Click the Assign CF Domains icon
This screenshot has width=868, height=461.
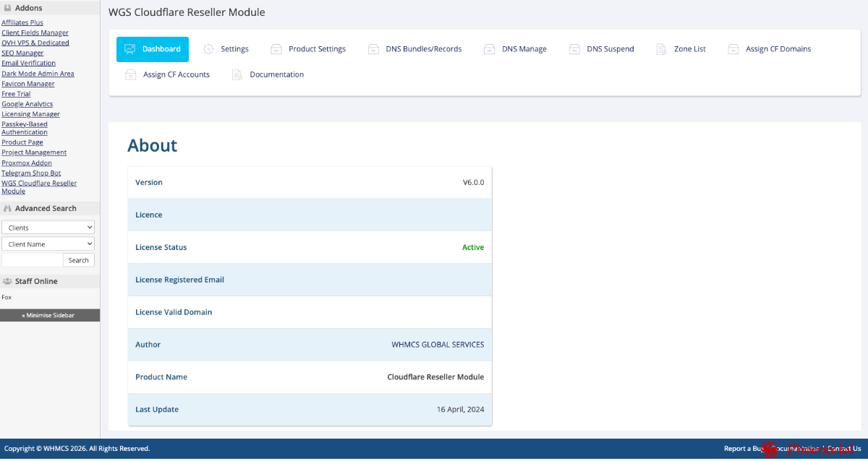point(733,49)
